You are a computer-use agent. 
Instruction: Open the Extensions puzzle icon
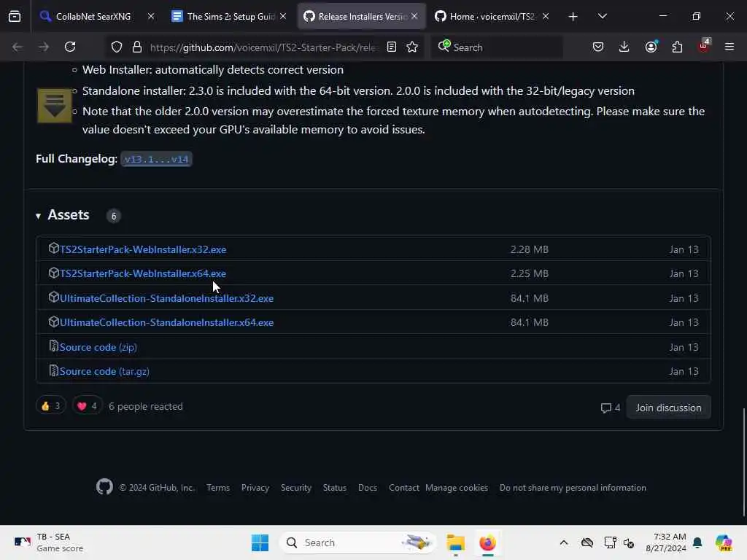point(677,47)
